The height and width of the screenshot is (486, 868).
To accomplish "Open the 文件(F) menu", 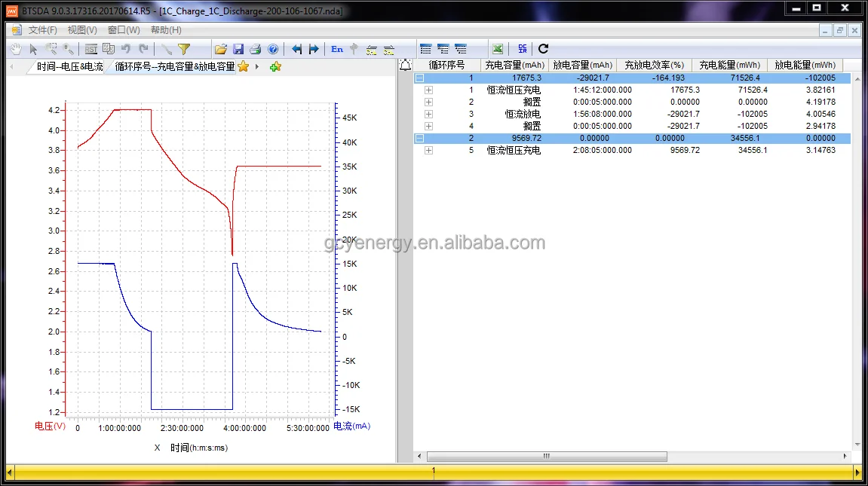I will tap(43, 30).
